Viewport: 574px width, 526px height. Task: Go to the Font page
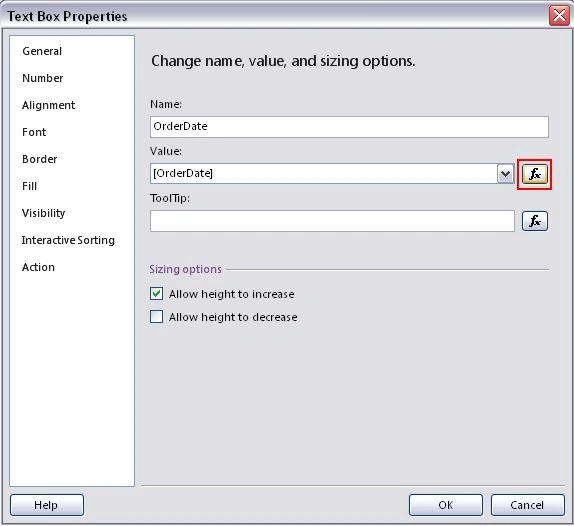[x=34, y=132]
